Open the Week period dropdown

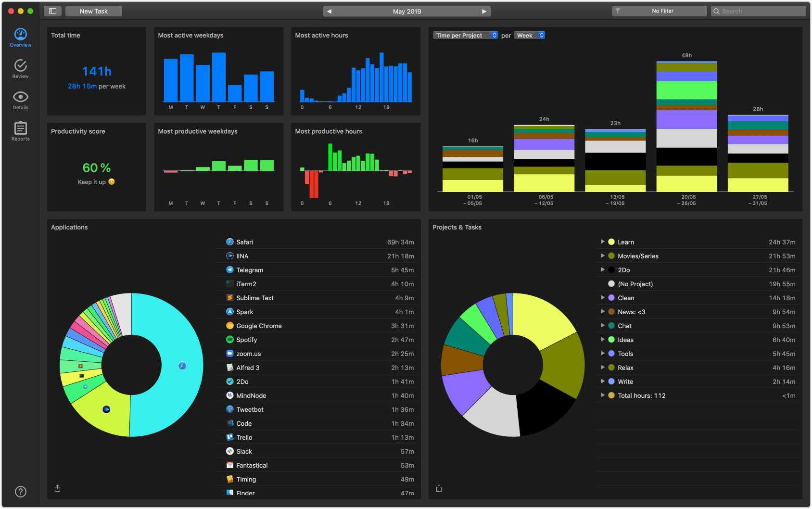[529, 35]
